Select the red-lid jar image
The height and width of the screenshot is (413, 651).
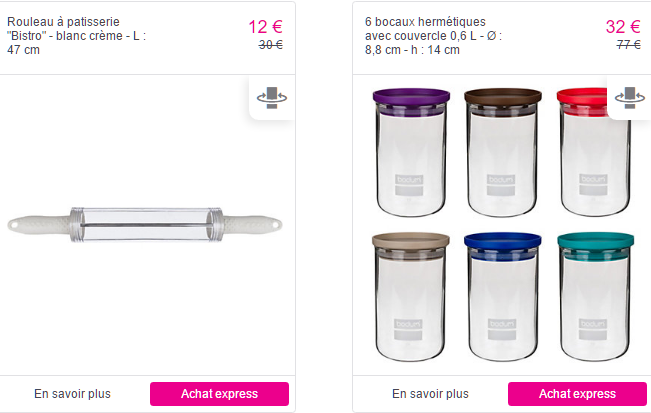point(595,152)
